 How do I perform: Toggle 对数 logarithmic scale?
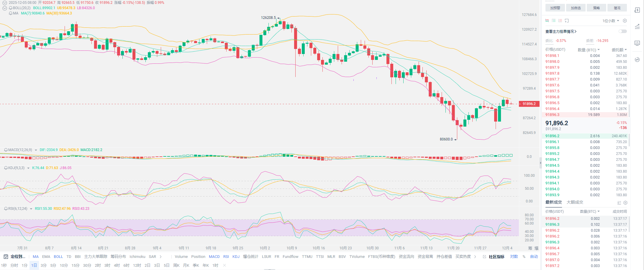[514, 257]
